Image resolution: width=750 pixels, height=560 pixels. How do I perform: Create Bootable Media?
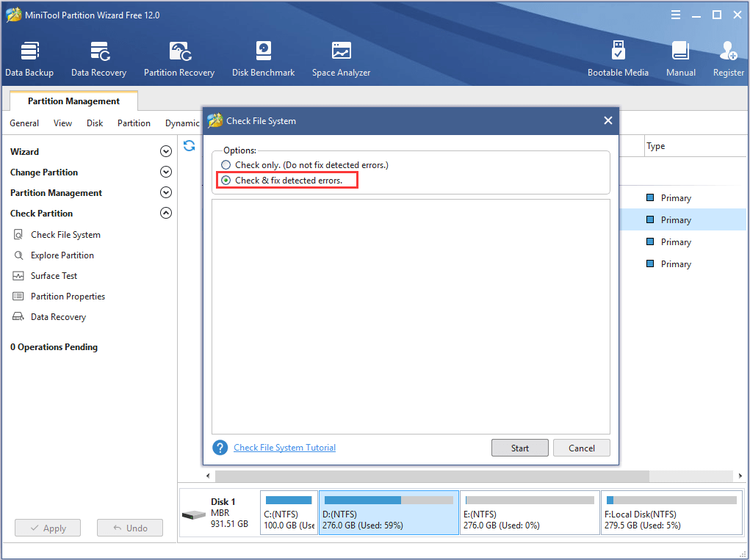click(618, 59)
